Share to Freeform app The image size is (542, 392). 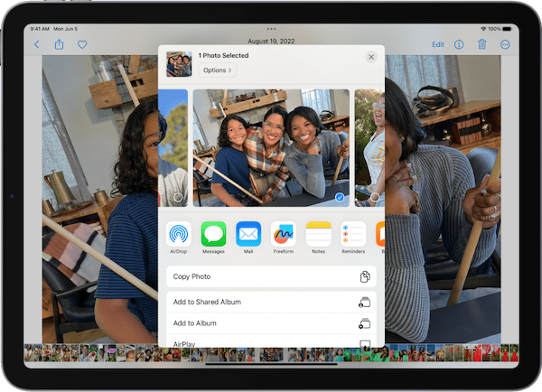(284, 238)
